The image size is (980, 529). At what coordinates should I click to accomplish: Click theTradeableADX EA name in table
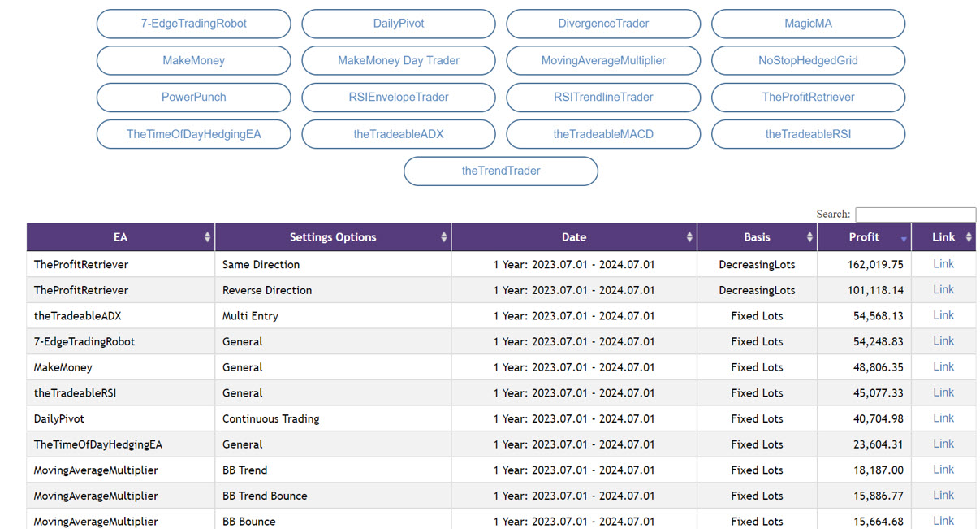(77, 316)
